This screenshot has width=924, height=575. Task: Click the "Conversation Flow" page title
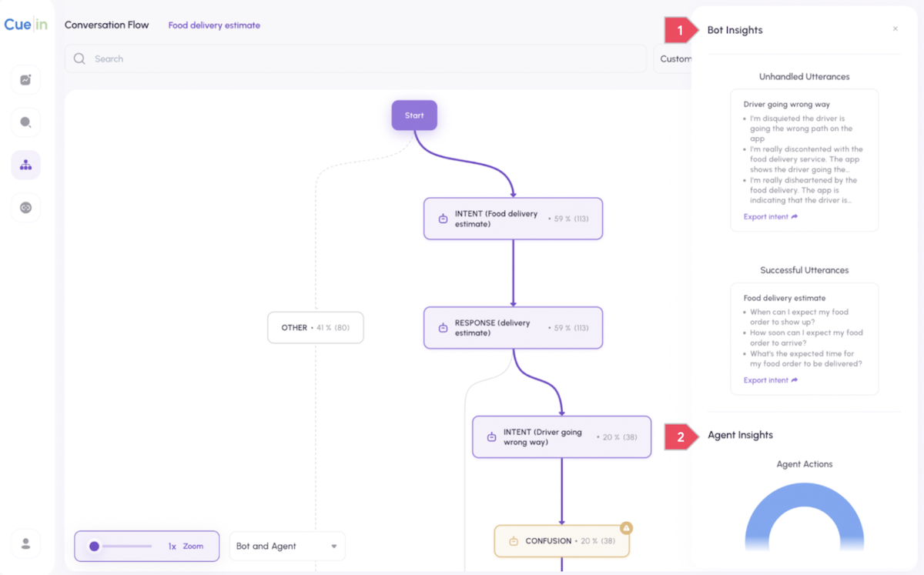[x=107, y=25]
